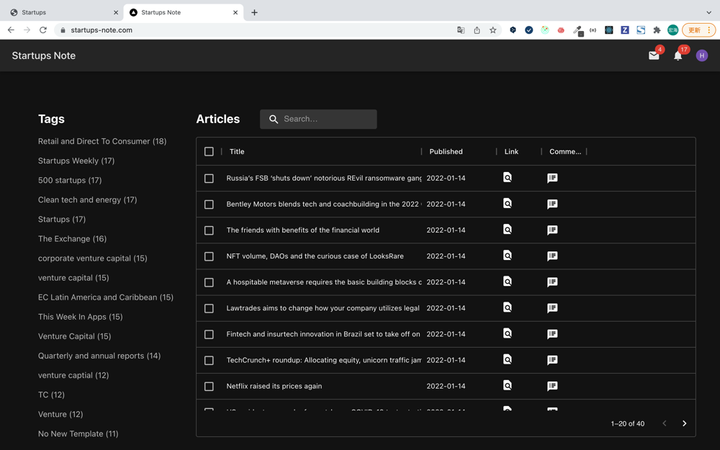The height and width of the screenshot is (450, 720).
Task: Sort by Published column header
Action: (x=446, y=152)
